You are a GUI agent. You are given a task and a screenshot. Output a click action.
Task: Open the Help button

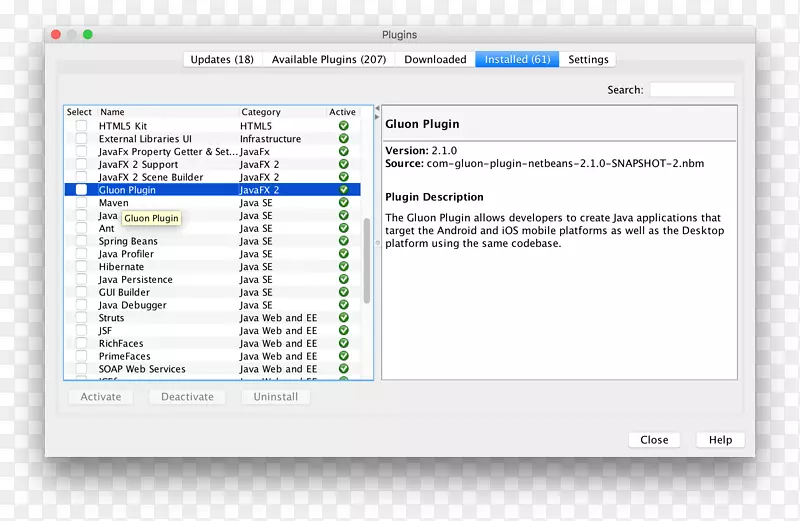click(x=720, y=440)
